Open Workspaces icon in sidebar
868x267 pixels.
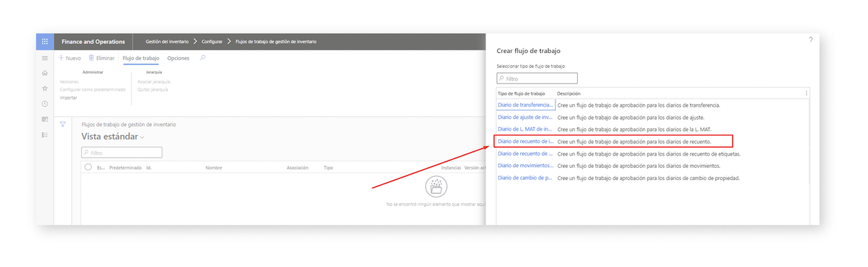45,120
